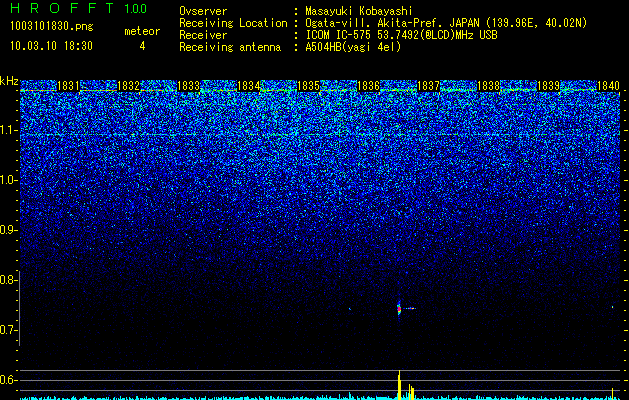This screenshot has width=629, height=400.
Task: Click the meteor count value 4
Action: 142,46
